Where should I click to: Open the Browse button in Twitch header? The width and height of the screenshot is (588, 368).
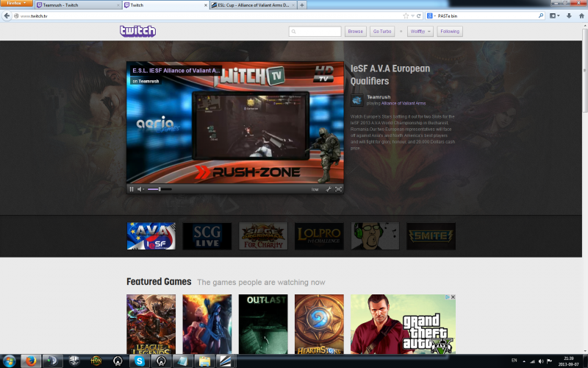click(x=356, y=32)
